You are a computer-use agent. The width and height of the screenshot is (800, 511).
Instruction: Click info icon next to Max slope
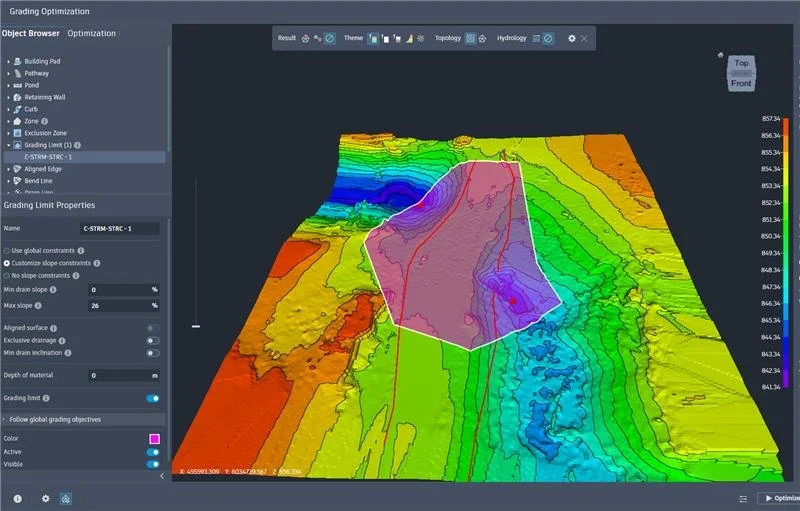(38, 305)
